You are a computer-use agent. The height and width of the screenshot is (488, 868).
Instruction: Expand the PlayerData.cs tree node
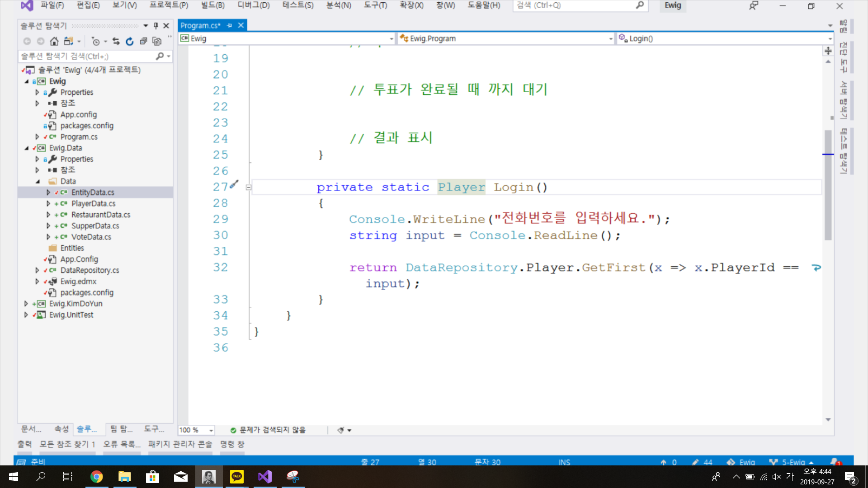(x=48, y=203)
